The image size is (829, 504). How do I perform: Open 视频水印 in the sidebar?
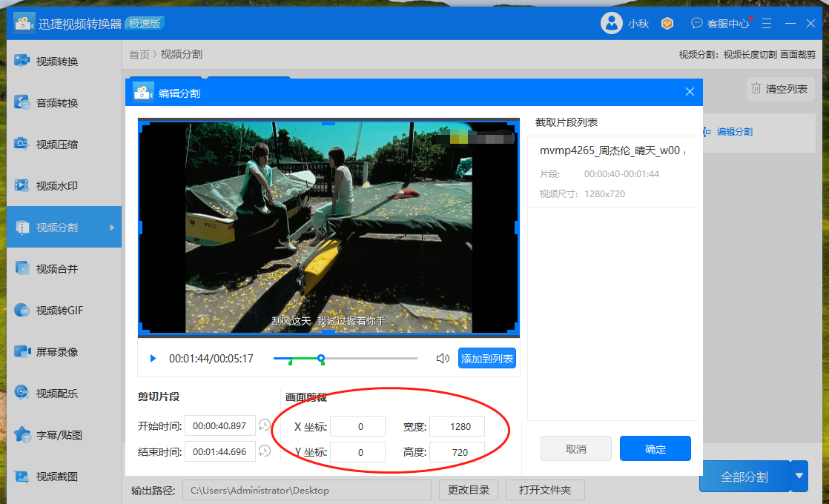coord(64,185)
